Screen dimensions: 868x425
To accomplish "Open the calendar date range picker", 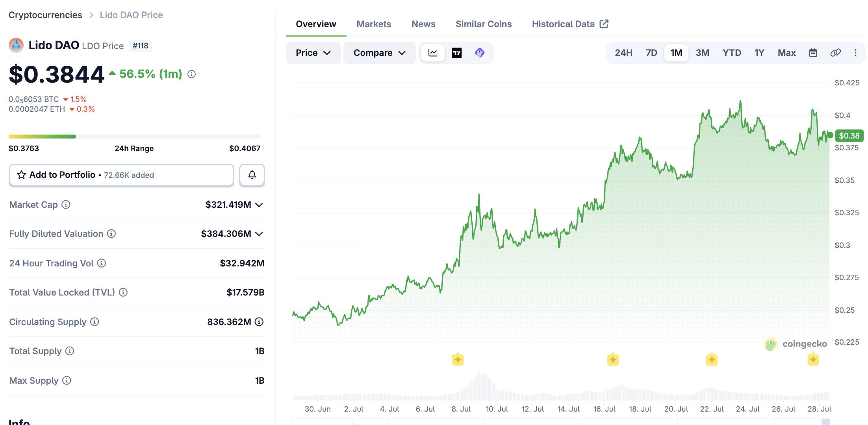I will (813, 53).
